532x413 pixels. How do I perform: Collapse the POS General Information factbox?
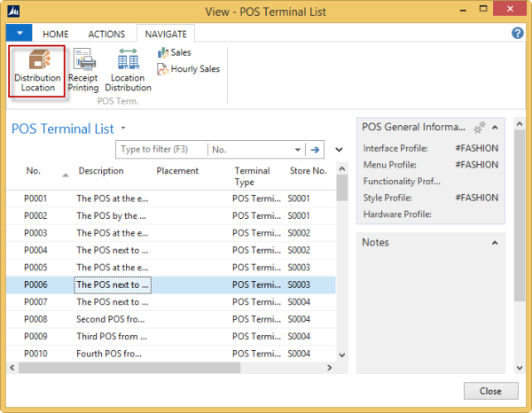pyautogui.click(x=495, y=128)
